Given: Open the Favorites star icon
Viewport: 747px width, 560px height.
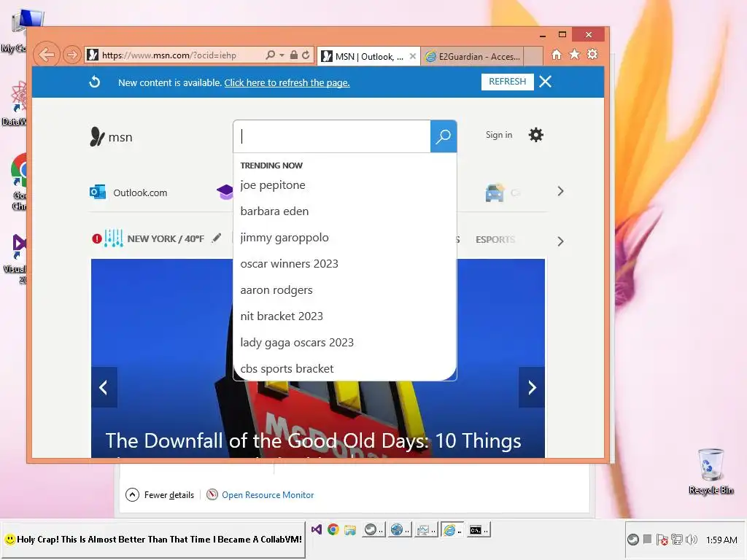Looking at the screenshot, I should pyautogui.click(x=575, y=54).
